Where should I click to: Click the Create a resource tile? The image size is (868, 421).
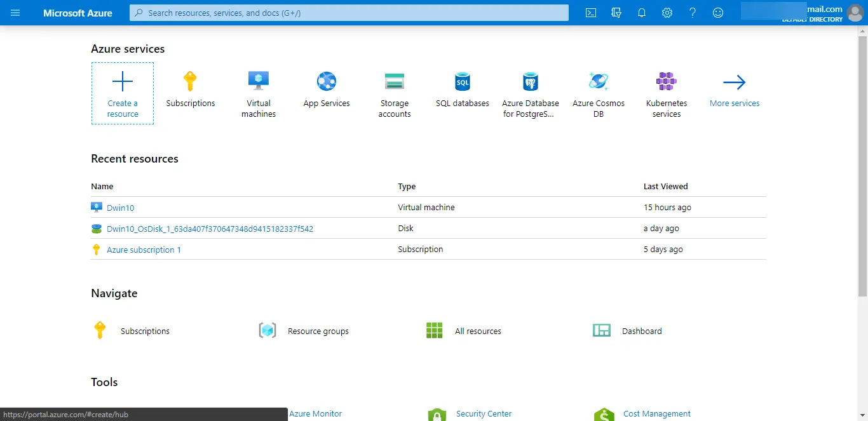coord(123,93)
